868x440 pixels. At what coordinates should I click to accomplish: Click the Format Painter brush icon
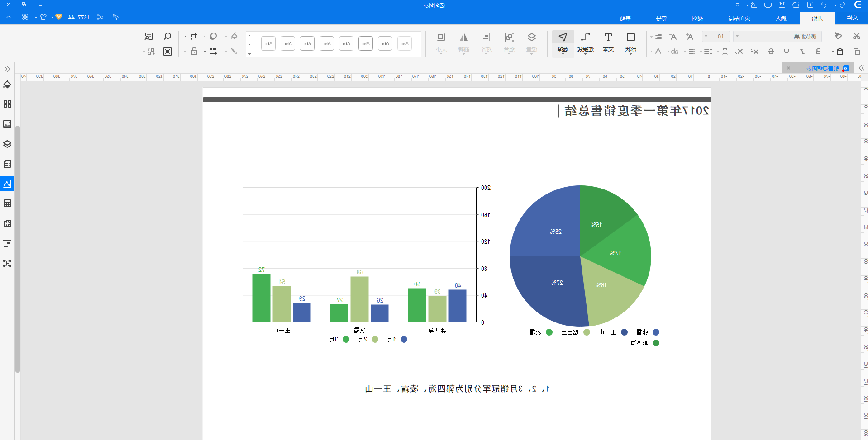[838, 36]
